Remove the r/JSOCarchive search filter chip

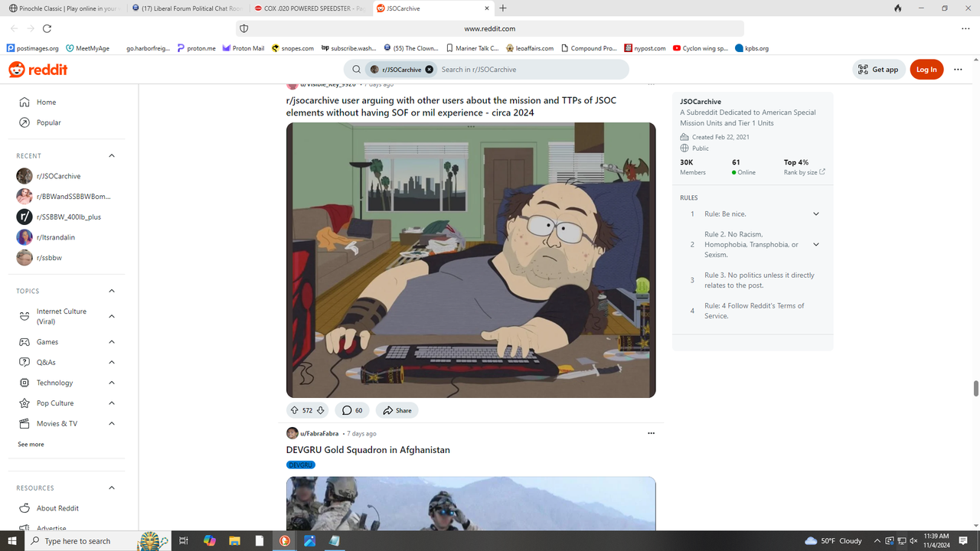(430, 70)
